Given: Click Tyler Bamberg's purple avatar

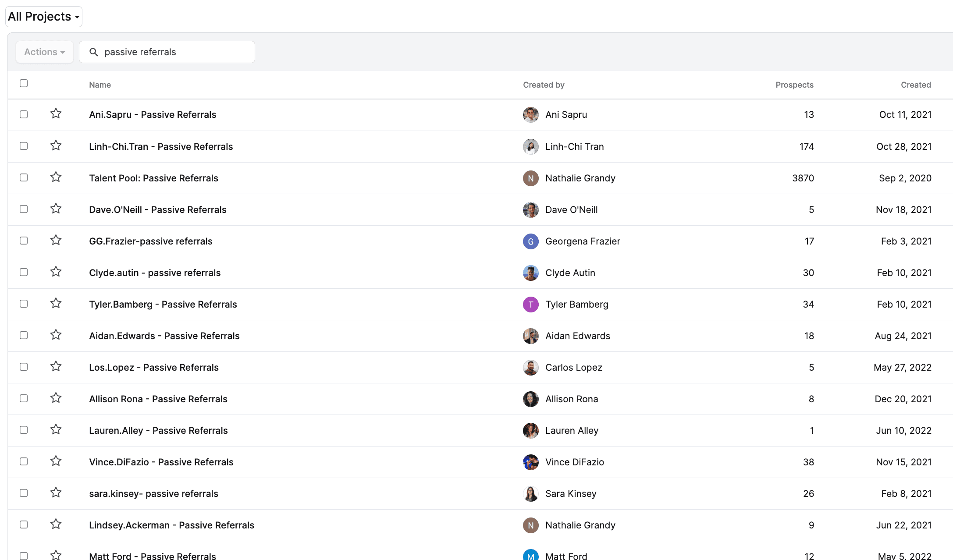Looking at the screenshot, I should click(530, 305).
